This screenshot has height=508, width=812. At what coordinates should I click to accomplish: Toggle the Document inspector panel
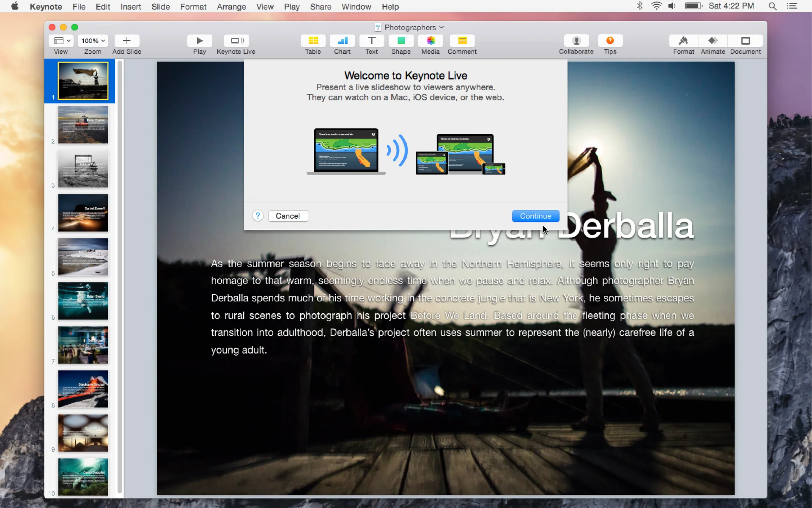(x=745, y=41)
